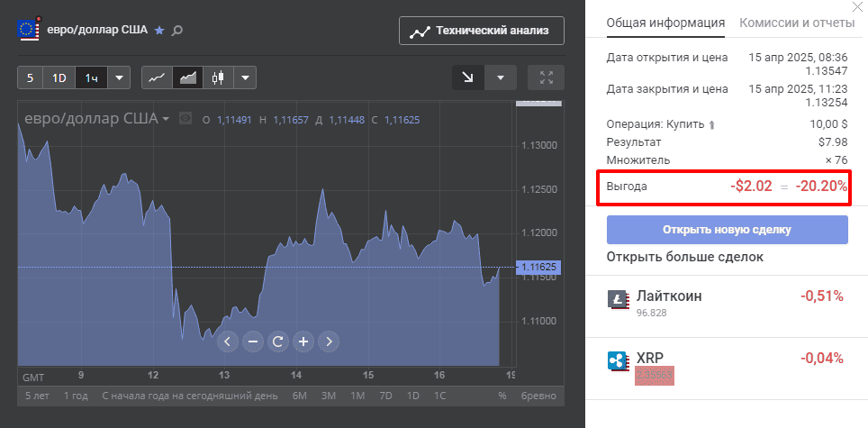Click the EUR/USD flag icon
Viewport: 868px width, 428px height.
point(29,30)
